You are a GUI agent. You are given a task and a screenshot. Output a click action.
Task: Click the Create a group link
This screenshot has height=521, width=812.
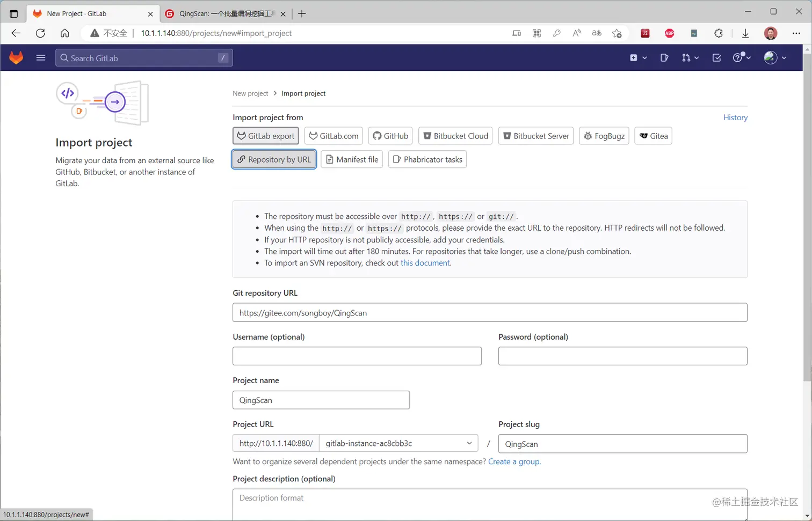coord(514,461)
